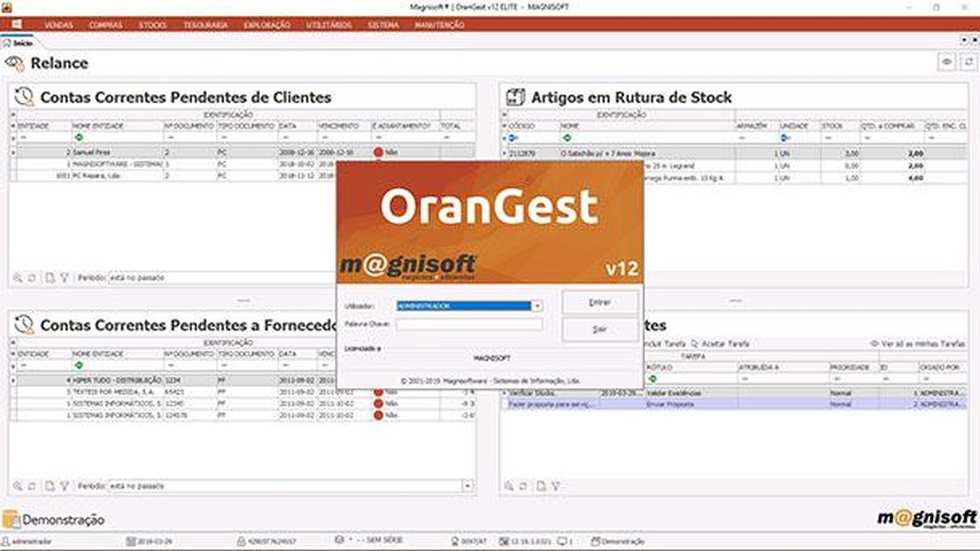This screenshot has height=551, width=980.
Task: Focus the Palavra Chave password field
Action: tap(468, 324)
